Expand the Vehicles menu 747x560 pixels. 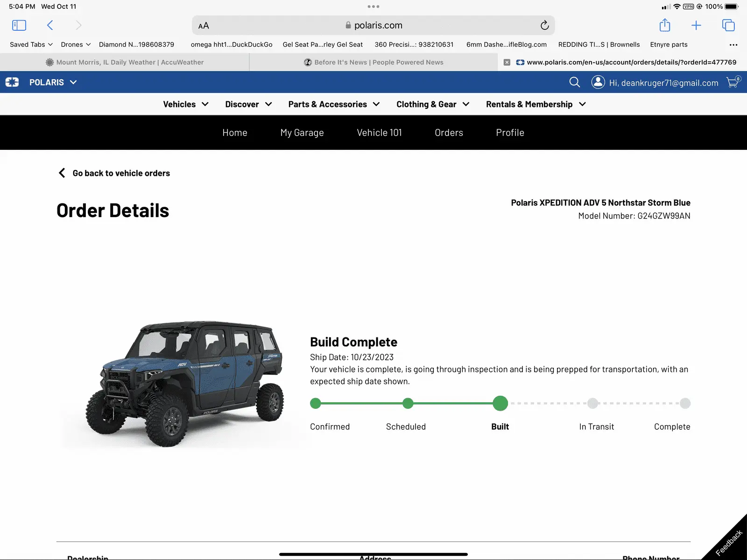[x=186, y=104]
